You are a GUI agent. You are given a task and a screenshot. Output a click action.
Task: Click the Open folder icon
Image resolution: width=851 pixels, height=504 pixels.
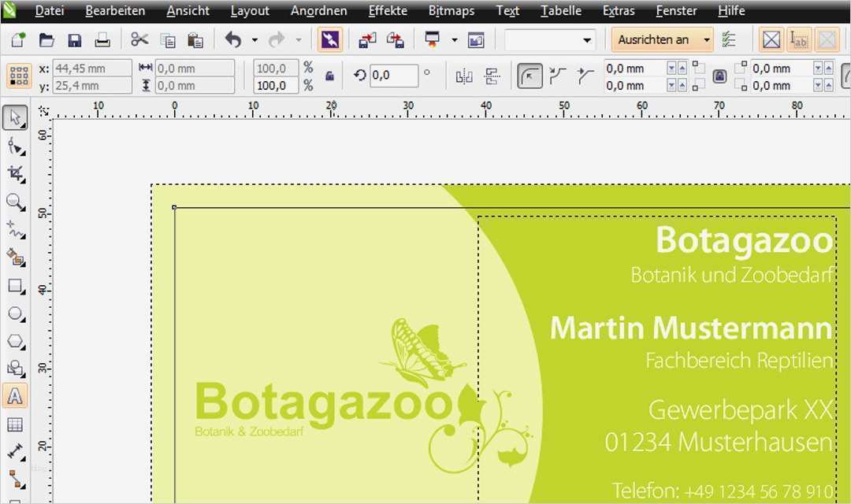[x=46, y=39]
